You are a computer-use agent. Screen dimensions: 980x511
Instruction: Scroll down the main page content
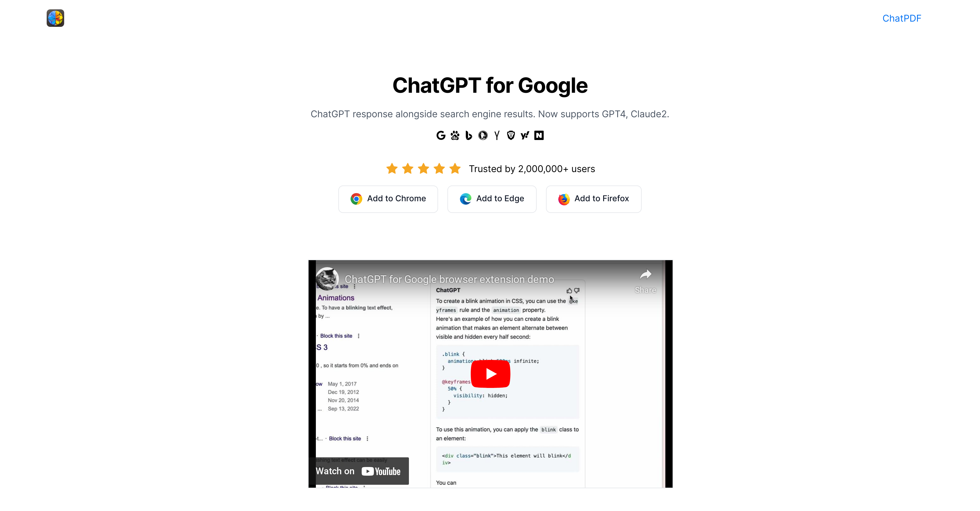[490, 259]
